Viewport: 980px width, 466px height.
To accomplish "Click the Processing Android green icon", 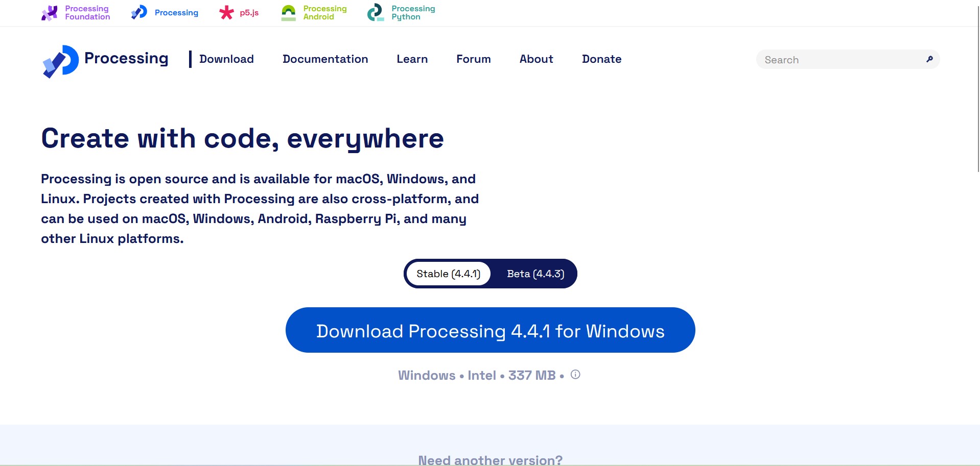I will [289, 13].
